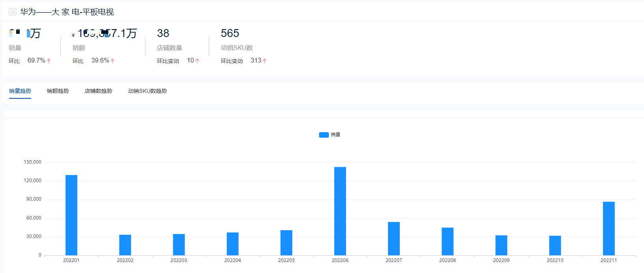This screenshot has width=644, height=273.
Task: Select the 店铺数趋势 tab
Action: pyautogui.click(x=98, y=91)
